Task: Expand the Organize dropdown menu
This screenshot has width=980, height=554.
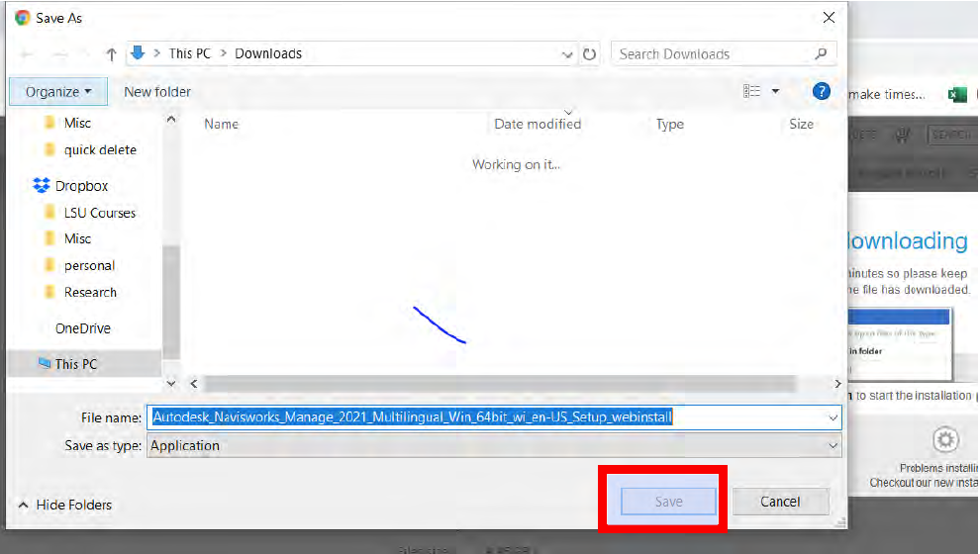Action: 57,92
